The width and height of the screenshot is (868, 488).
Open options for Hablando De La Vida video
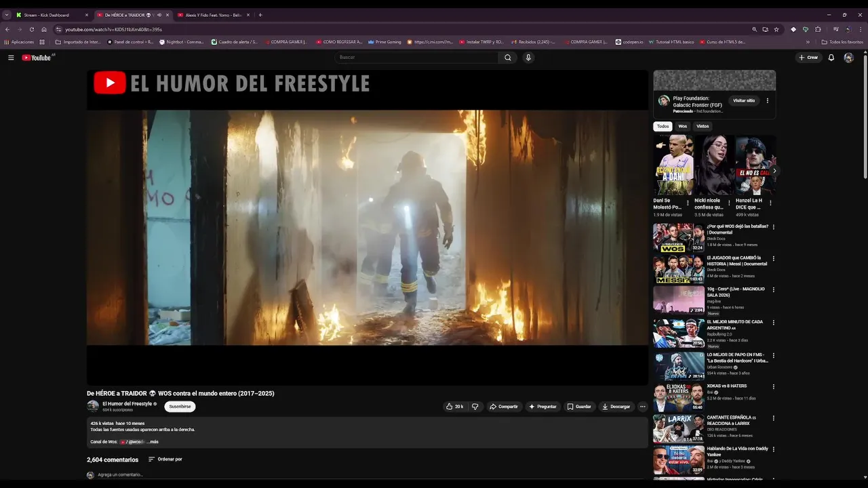(x=773, y=449)
